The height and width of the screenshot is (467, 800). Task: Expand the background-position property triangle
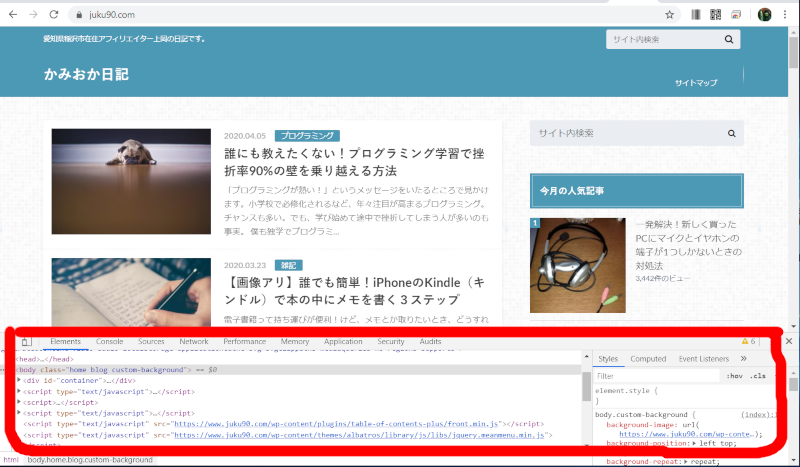[x=694, y=443]
